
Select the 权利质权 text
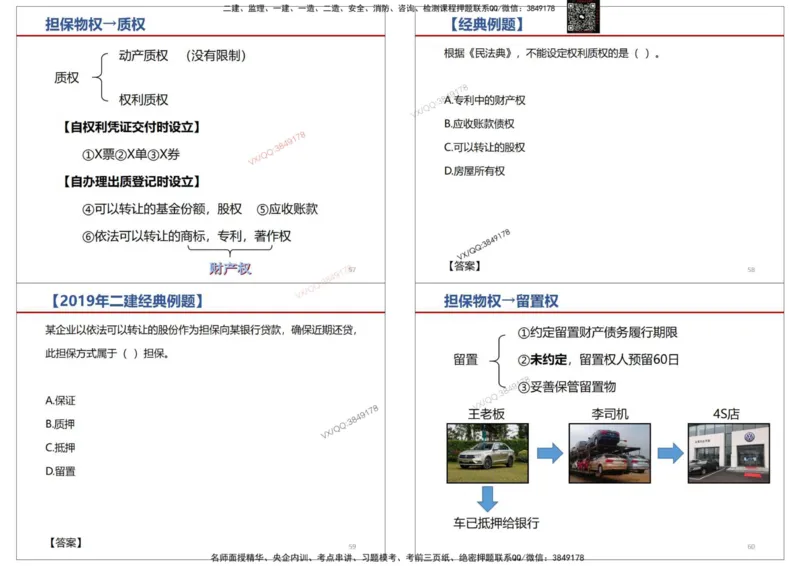point(143,99)
